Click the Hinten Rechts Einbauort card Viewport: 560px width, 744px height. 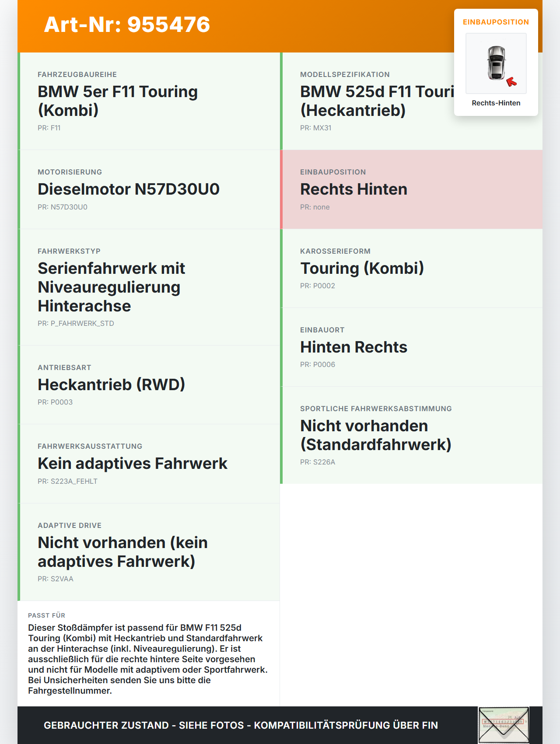(x=411, y=347)
